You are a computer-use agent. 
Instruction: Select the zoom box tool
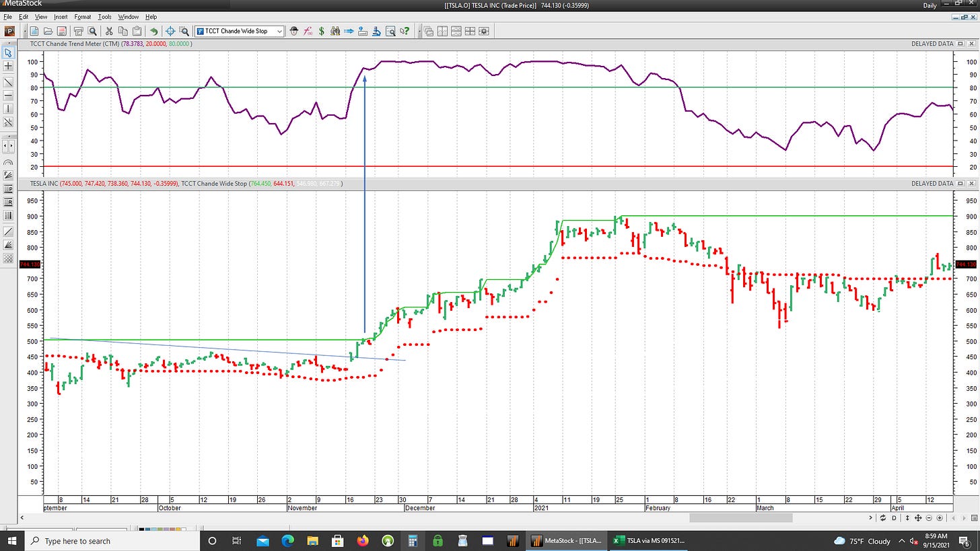[x=184, y=31]
